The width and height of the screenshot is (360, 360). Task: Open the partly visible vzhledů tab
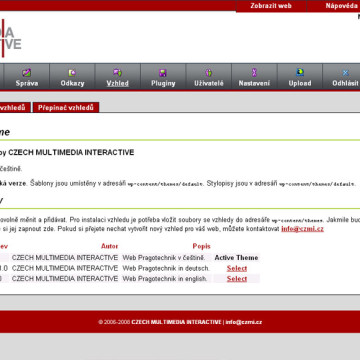pos(15,108)
